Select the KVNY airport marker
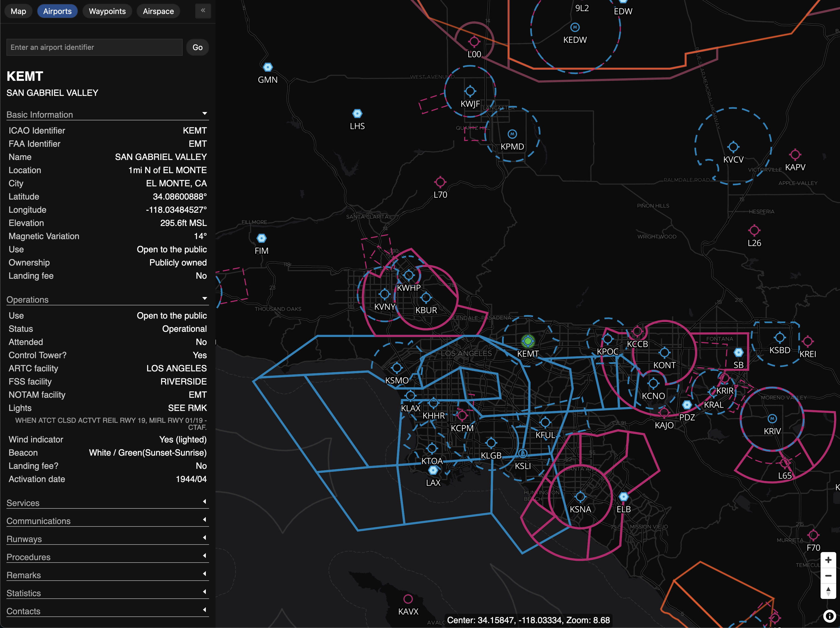The width and height of the screenshot is (840, 628). point(385,294)
